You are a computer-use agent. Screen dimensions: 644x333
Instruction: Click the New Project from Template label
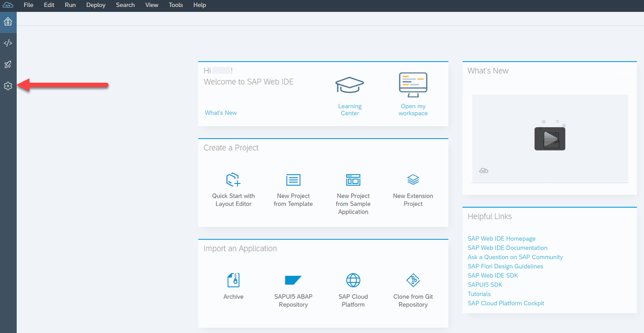pyautogui.click(x=293, y=200)
